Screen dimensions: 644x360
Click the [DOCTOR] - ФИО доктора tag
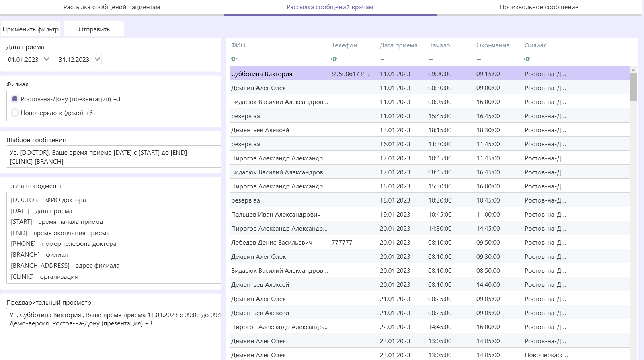tap(48, 200)
